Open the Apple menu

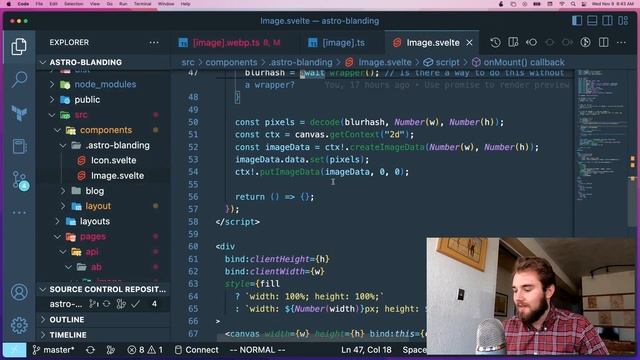point(9,4)
